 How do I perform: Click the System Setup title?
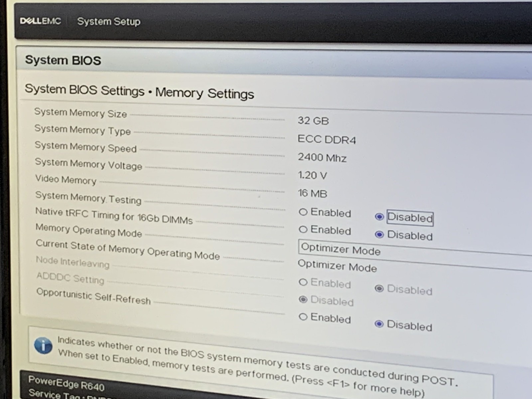[x=109, y=22]
